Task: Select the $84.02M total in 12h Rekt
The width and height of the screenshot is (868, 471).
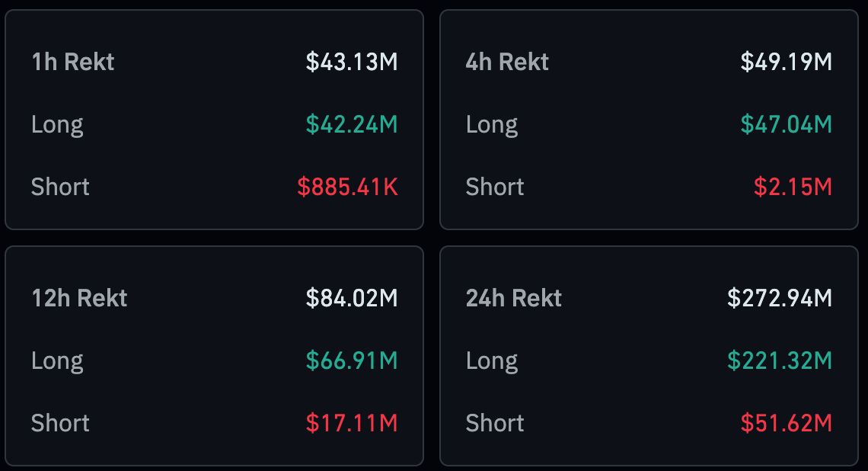Action: pos(352,298)
